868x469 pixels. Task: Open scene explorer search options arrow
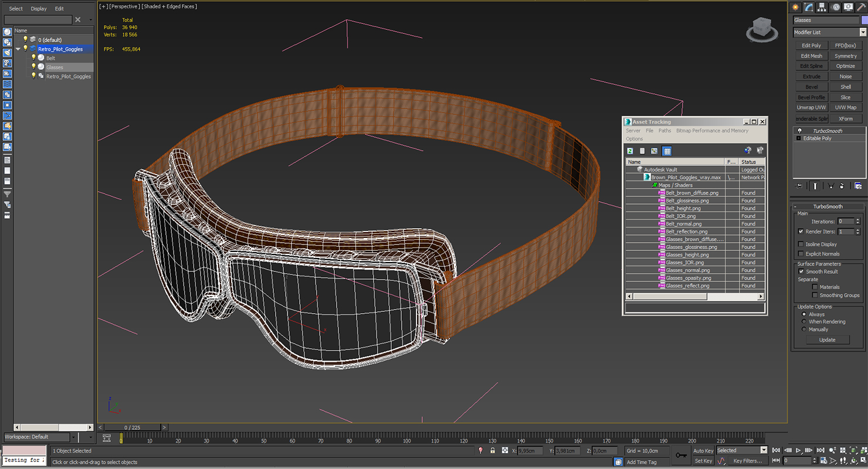click(x=90, y=20)
